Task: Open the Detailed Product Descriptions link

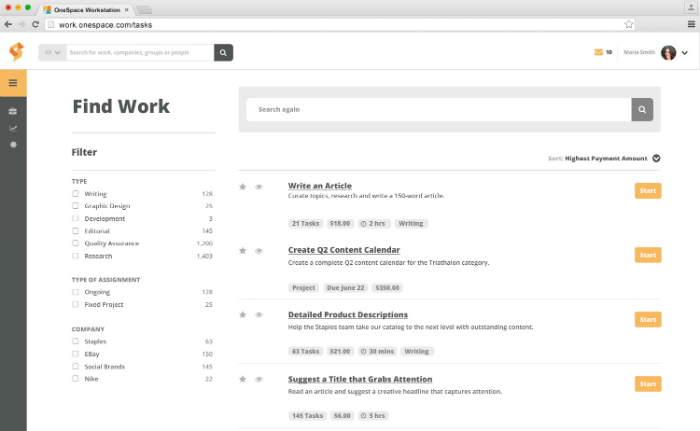Action: click(x=348, y=314)
